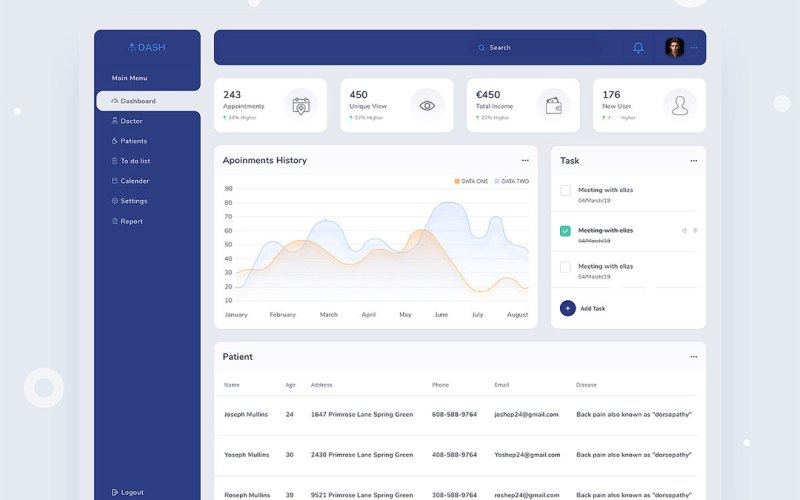Viewport: 800px width, 500px height.
Task: Click the Age column header
Action: 290,385
